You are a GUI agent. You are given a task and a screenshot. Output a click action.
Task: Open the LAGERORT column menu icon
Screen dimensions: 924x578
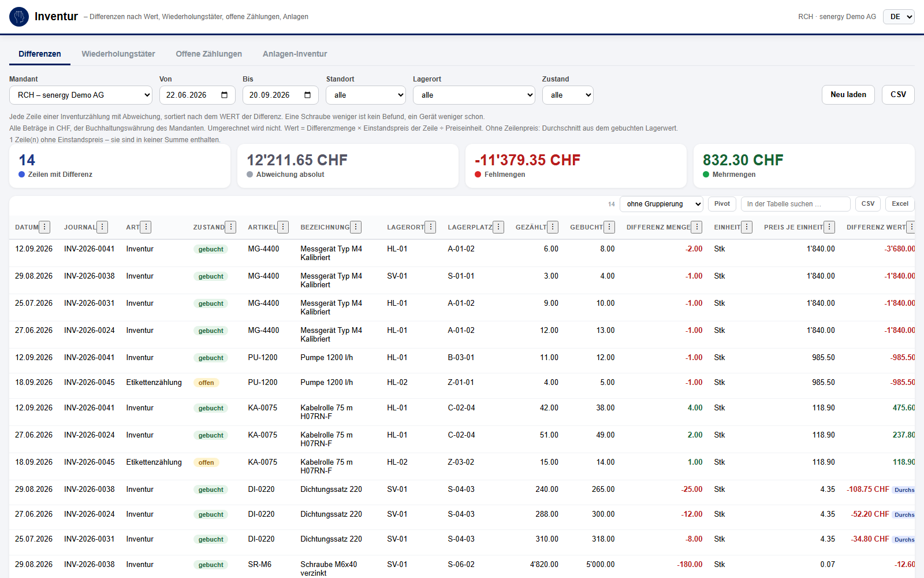430,227
